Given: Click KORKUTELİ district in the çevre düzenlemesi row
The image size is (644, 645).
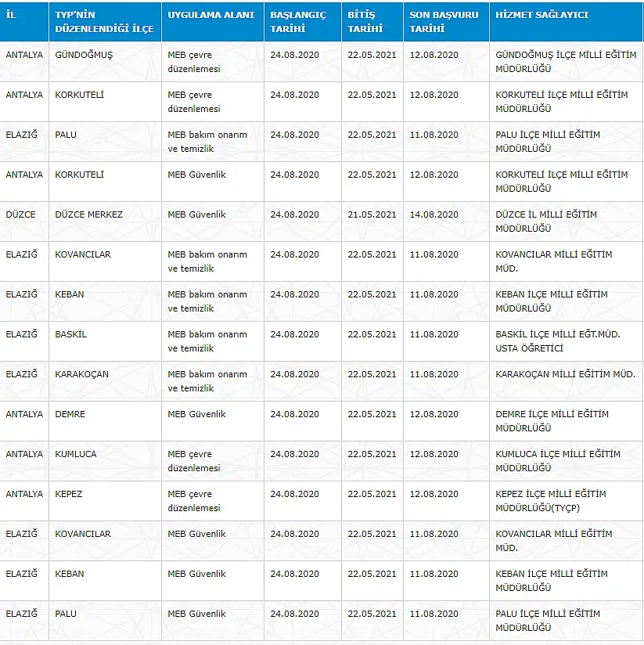Looking at the screenshot, I should pyautogui.click(x=106, y=102).
